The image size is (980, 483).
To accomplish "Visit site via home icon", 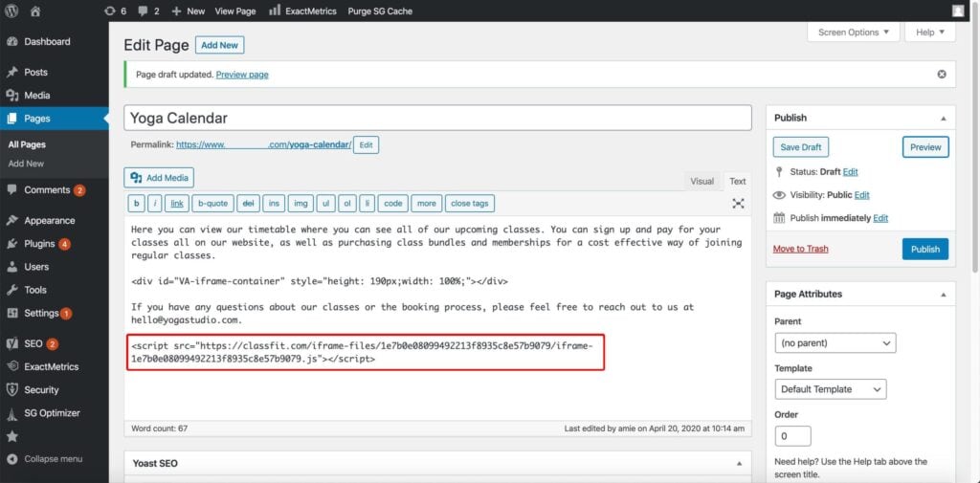I will pyautogui.click(x=35, y=11).
